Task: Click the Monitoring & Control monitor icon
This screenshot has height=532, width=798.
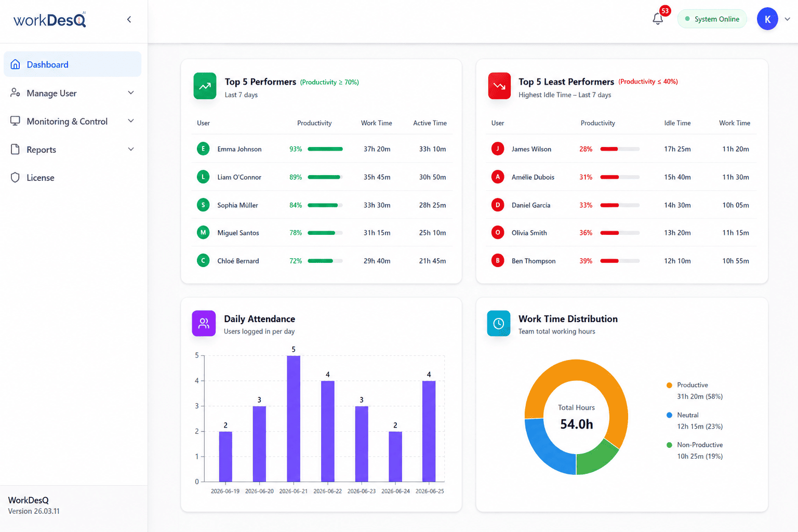Action: (x=16, y=121)
